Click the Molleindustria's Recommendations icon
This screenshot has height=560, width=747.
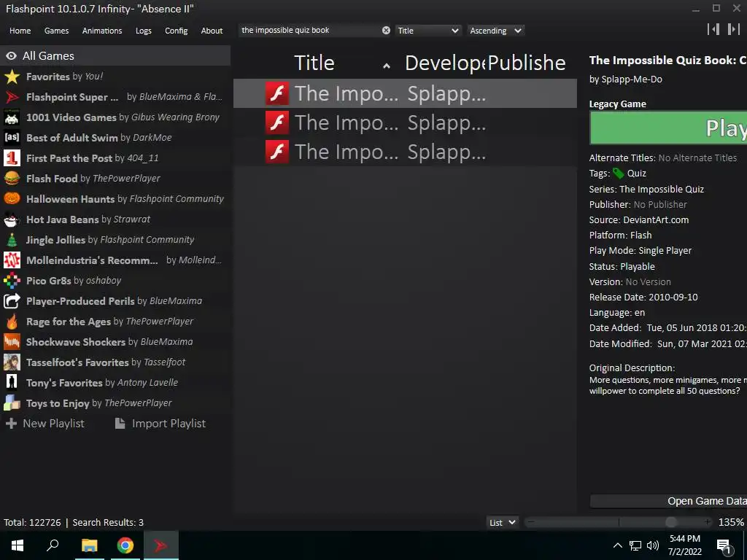pos(12,260)
